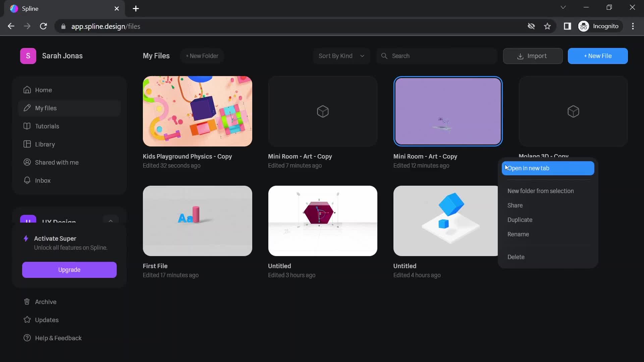Screen dimensions: 644x362
Task: Open My Files sidebar icon
Action: point(28,108)
